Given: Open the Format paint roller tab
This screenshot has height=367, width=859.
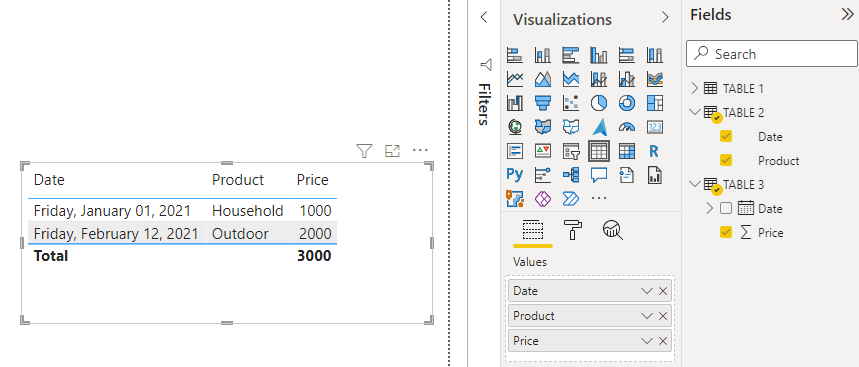Looking at the screenshot, I should point(573,231).
